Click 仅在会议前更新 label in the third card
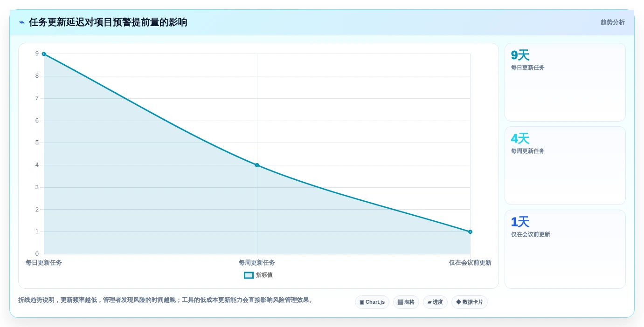The width and height of the screenshot is (644, 327). (x=530, y=234)
